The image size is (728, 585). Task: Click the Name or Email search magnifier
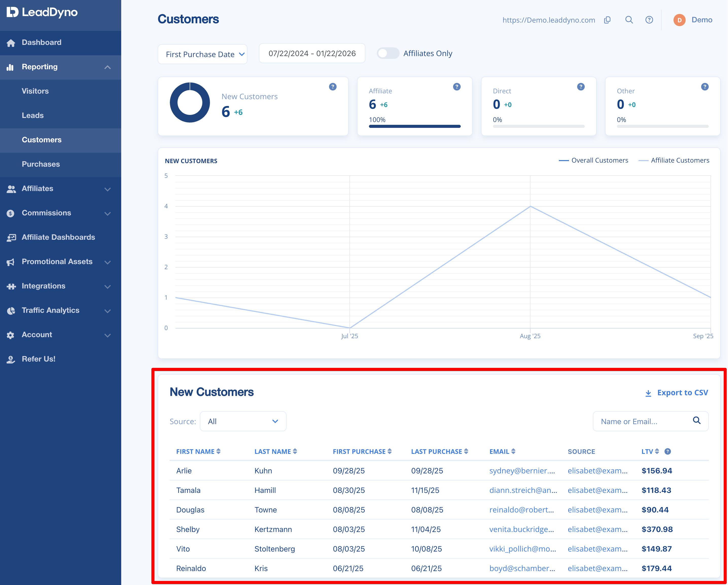point(697,421)
